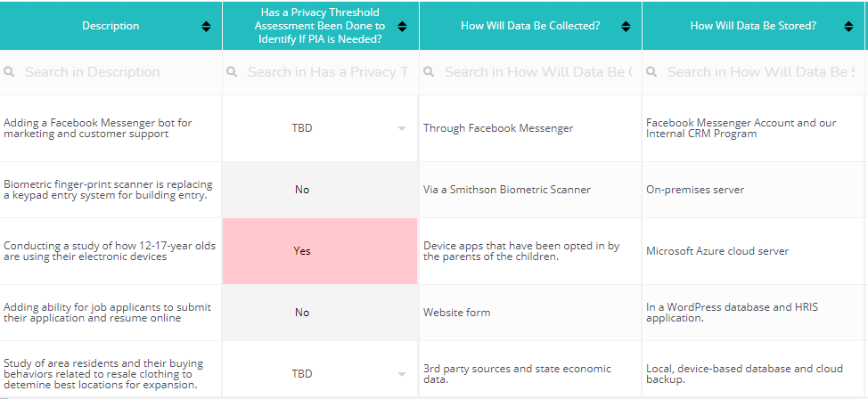
Task: Click the 'How Will Data Be Stored?' header text
Action: (753, 26)
